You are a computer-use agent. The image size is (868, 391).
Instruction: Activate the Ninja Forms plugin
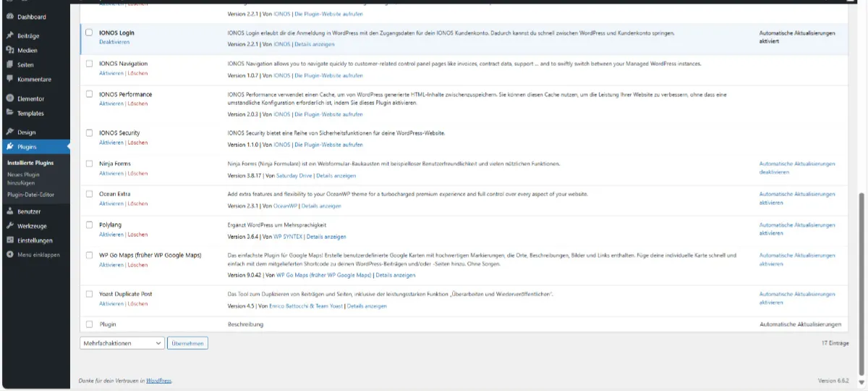(x=111, y=173)
